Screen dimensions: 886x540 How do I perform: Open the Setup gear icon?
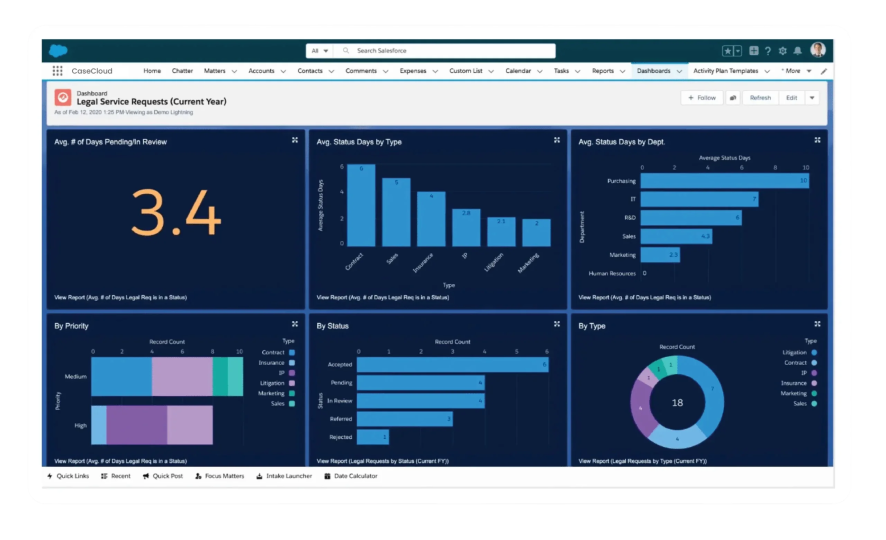(782, 51)
